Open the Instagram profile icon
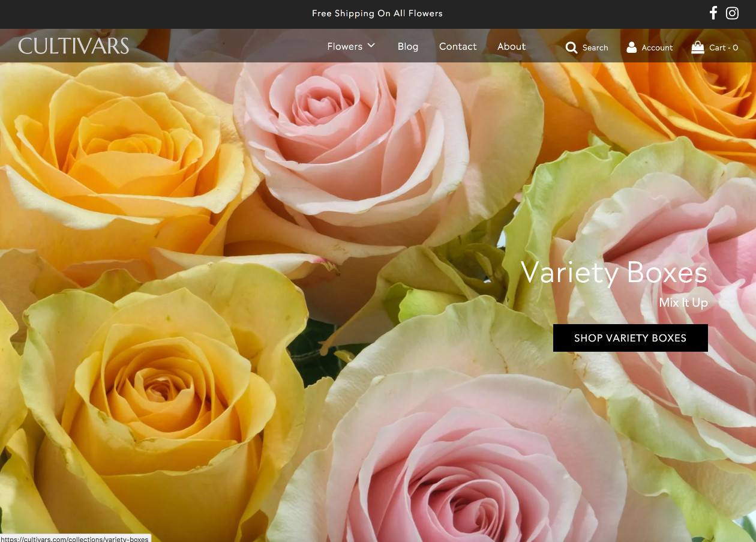756x542 pixels. pos(732,13)
